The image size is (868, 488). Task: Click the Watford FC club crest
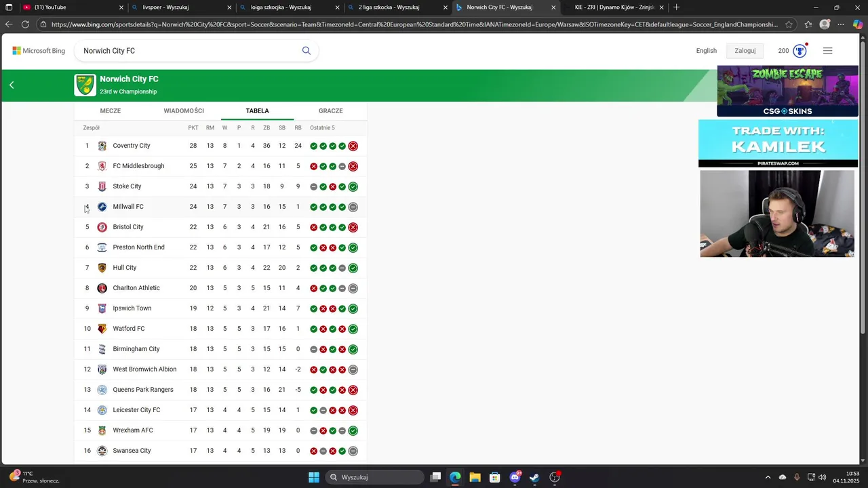(102, 329)
